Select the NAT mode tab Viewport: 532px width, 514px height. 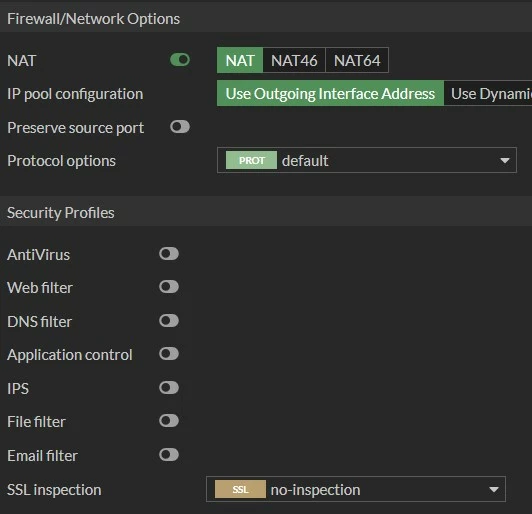pos(240,60)
